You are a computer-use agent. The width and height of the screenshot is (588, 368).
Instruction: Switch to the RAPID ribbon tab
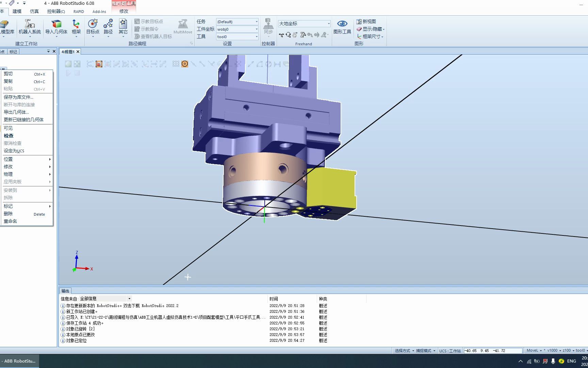(78, 11)
